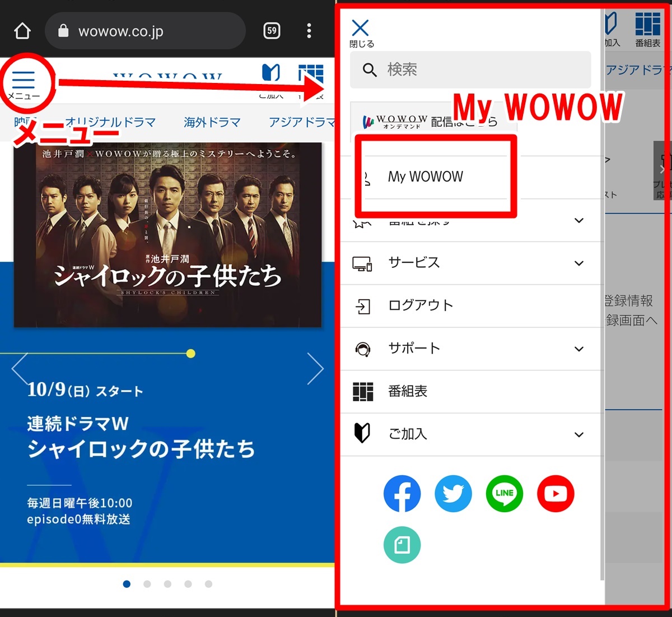Image resolution: width=672 pixels, height=617 pixels.
Task: Click the logout door-arrow icon
Action: (x=362, y=306)
